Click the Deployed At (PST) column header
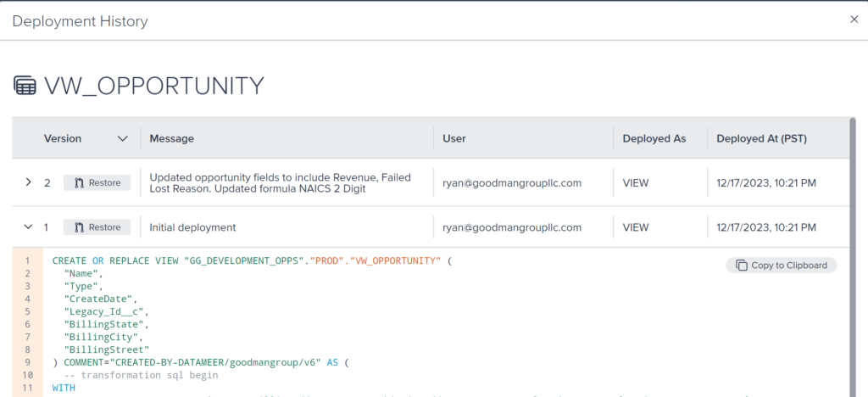868x397 pixels. 762,138
